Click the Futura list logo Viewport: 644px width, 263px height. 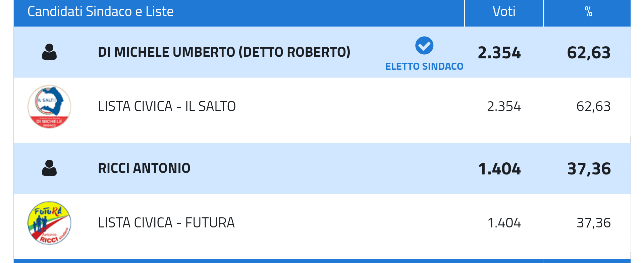point(49,223)
